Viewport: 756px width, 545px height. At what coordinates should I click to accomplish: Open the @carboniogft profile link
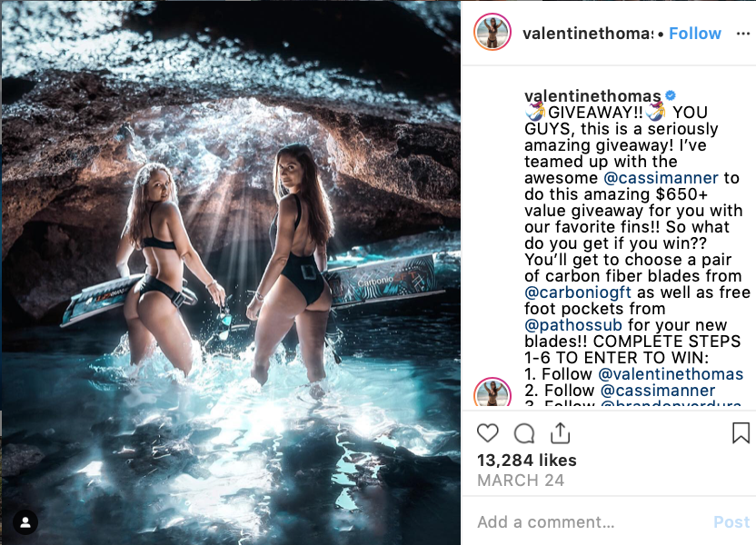(578, 292)
